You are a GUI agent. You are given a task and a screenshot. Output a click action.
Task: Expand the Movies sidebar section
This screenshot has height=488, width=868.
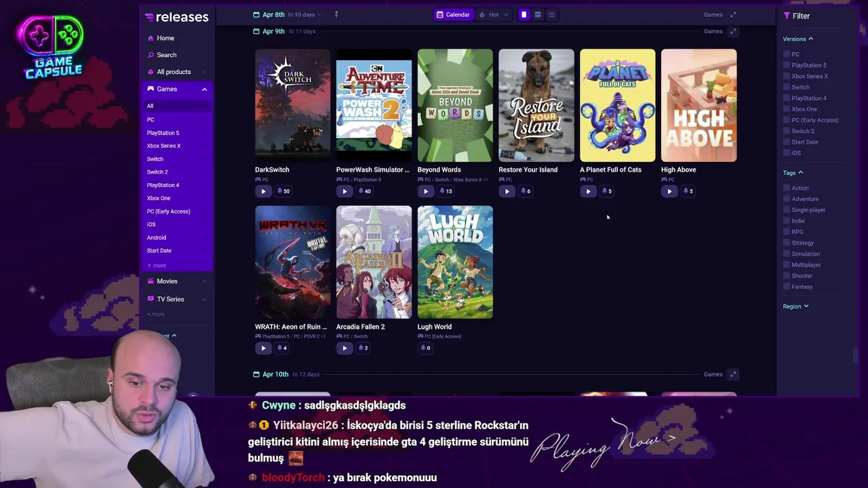(x=204, y=281)
